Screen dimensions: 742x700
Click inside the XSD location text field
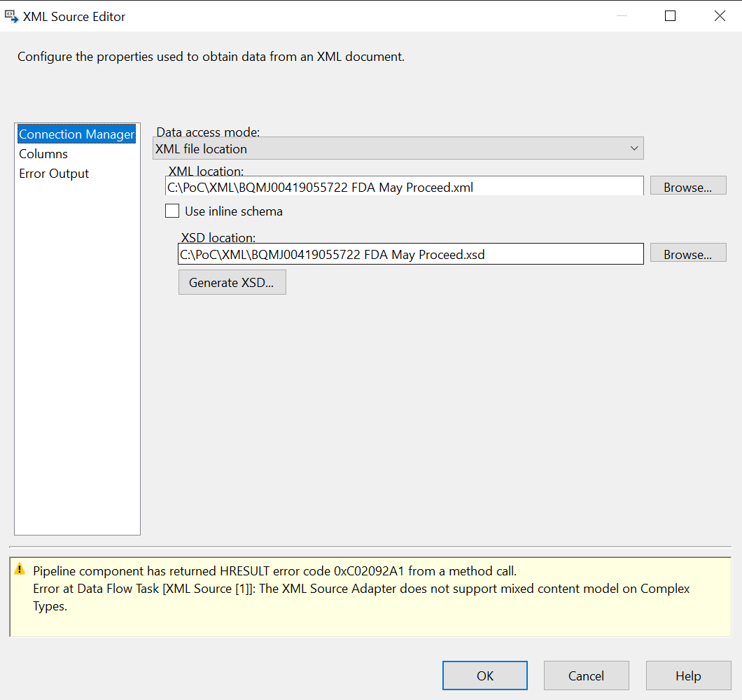410,255
